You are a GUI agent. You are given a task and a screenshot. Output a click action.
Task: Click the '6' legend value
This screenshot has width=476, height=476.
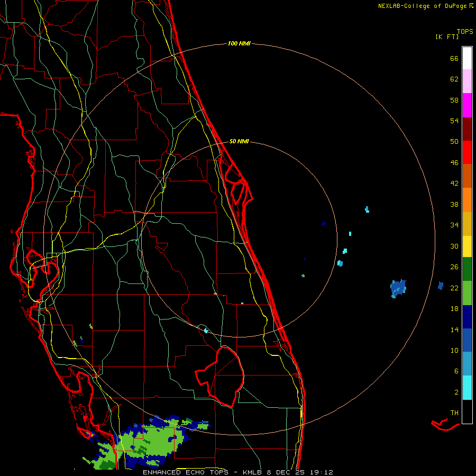pos(456,372)
